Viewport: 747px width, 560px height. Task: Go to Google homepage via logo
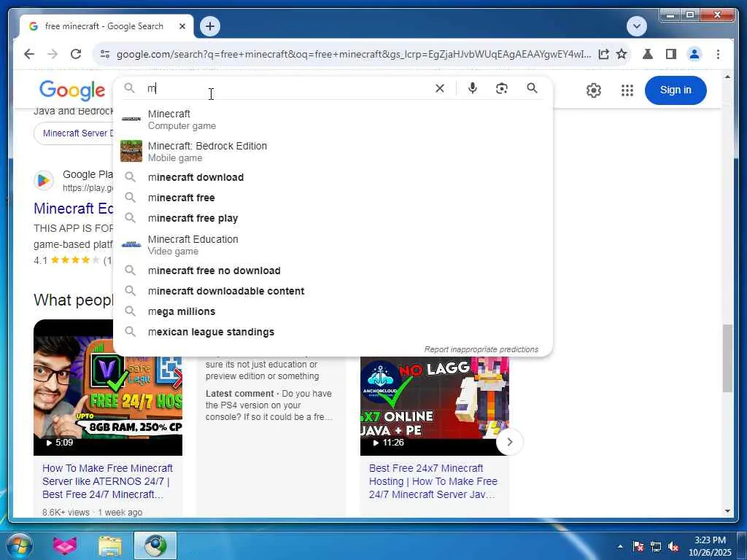tap(72, 90)
